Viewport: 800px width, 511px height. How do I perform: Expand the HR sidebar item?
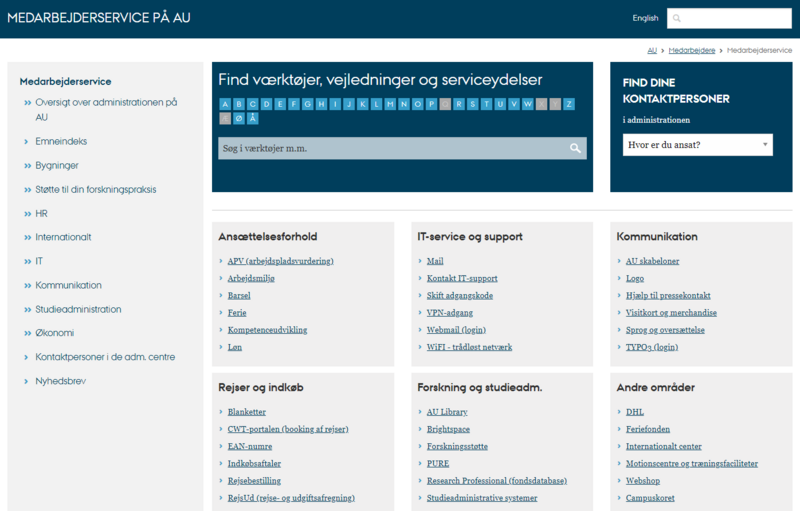point(28,214)
